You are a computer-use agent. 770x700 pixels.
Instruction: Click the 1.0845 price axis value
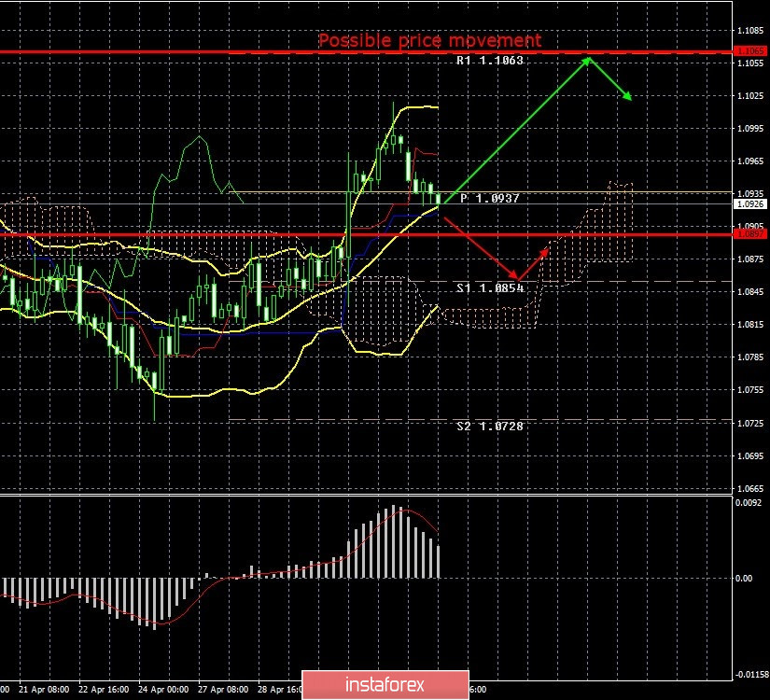click(x=750, y=292)
